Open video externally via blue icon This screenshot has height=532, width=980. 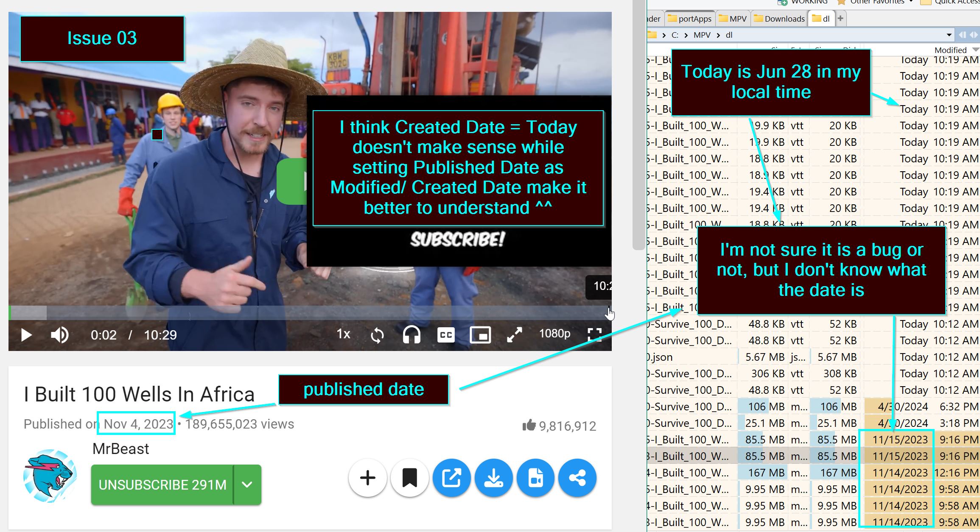[x=451, y=478]
